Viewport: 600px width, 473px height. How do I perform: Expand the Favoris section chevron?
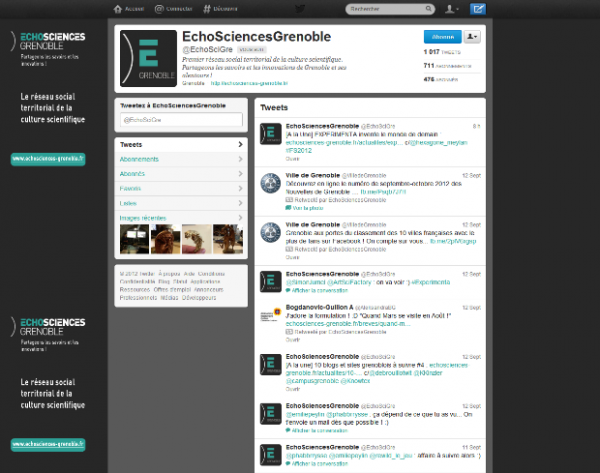(241, 188)
